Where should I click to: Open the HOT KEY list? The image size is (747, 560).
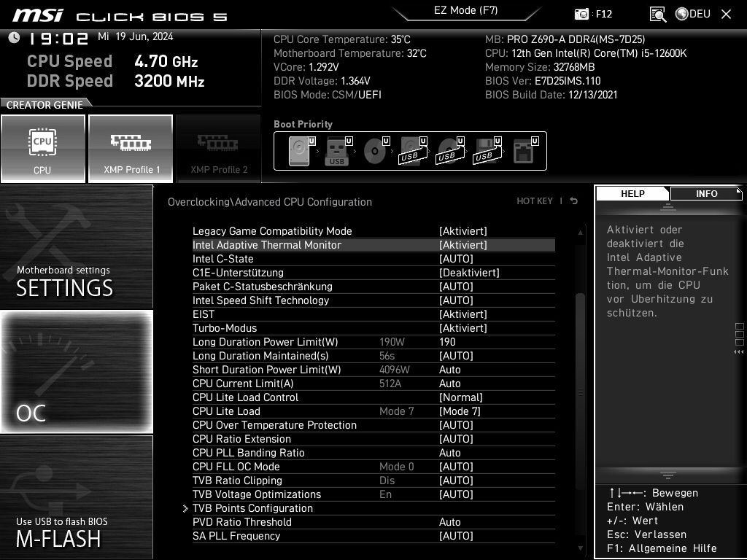point(535,201)
